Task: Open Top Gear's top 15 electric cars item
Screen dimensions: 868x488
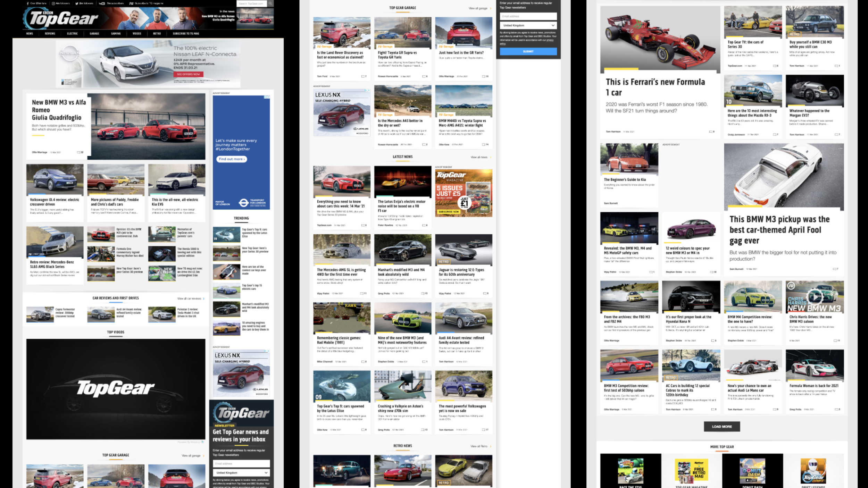Action: 252,287
